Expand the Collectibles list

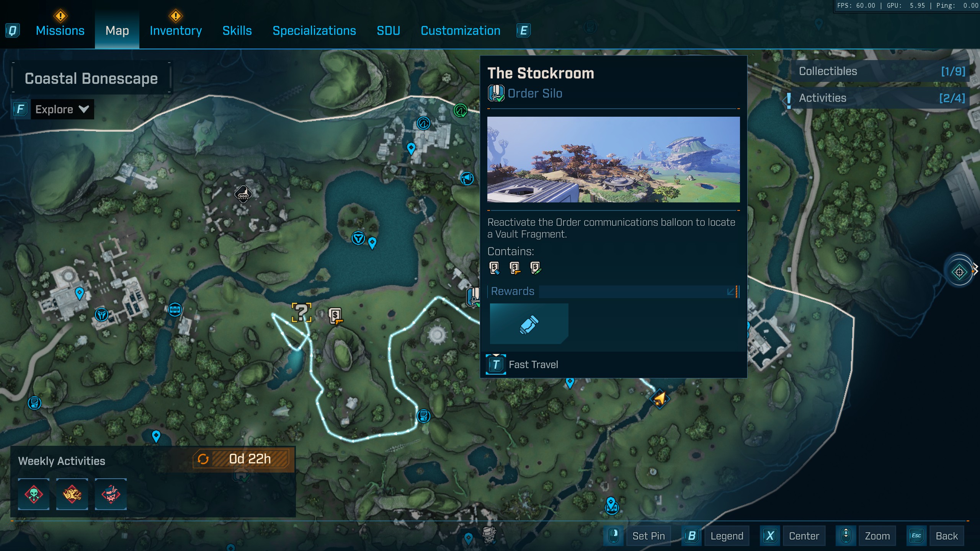[x=880, y=71]
